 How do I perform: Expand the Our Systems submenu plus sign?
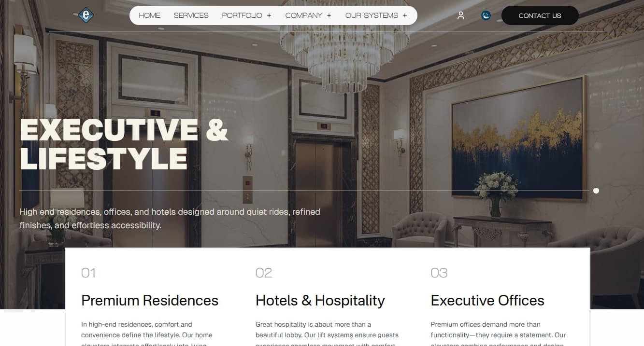pos(405,15)
